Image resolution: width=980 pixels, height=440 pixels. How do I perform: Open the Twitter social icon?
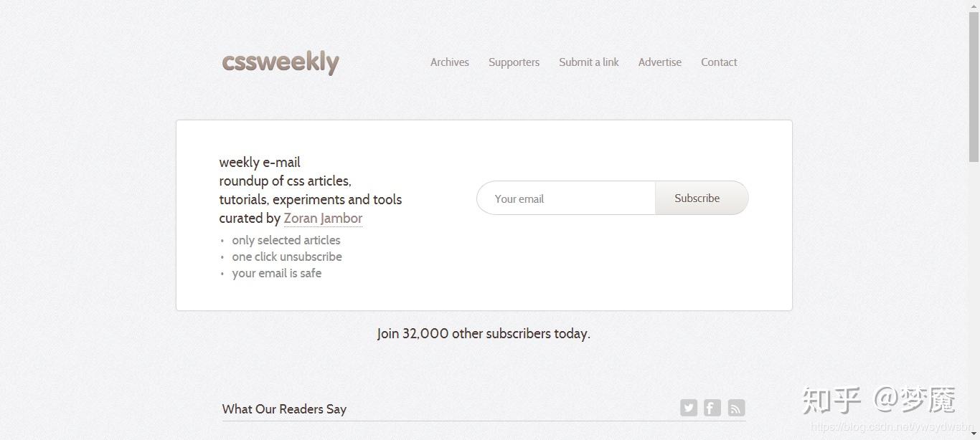tap(689, 408)
